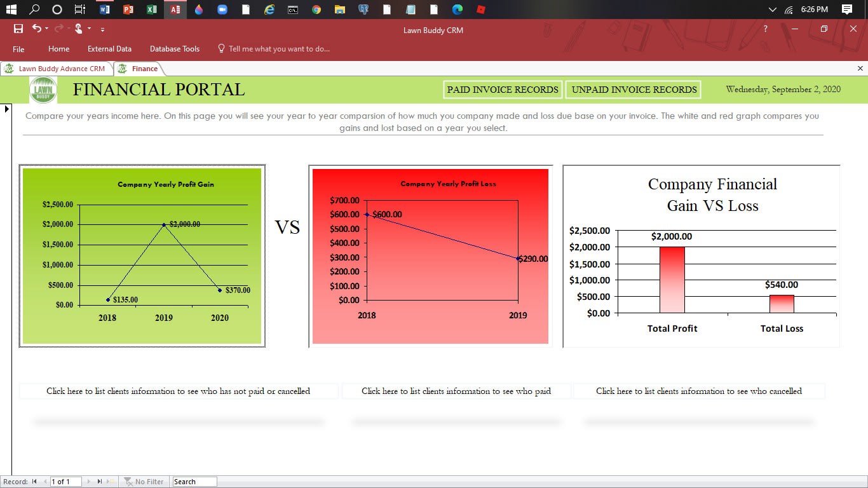Click the Lawn Buddy logo image

coord(43,90)
